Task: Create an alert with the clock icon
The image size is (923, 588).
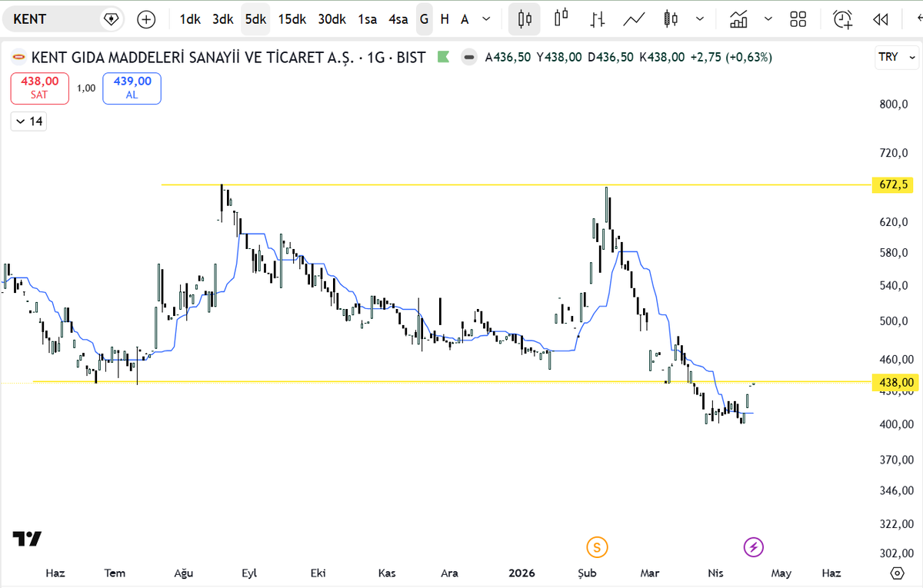Action: (x=844, y=19)
